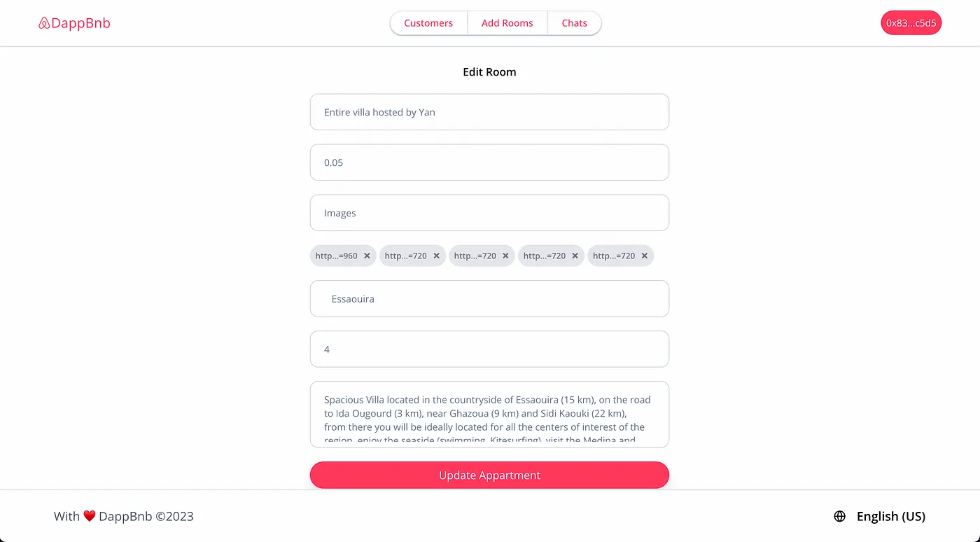Open the English (US) language selector
980x542 pixels.
pos(890,516)
